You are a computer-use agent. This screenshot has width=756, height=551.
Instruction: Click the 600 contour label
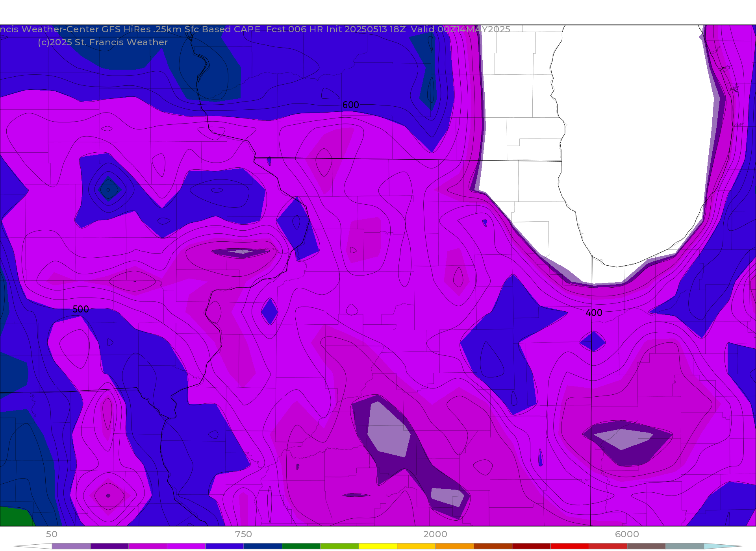[x=350, y=105]
